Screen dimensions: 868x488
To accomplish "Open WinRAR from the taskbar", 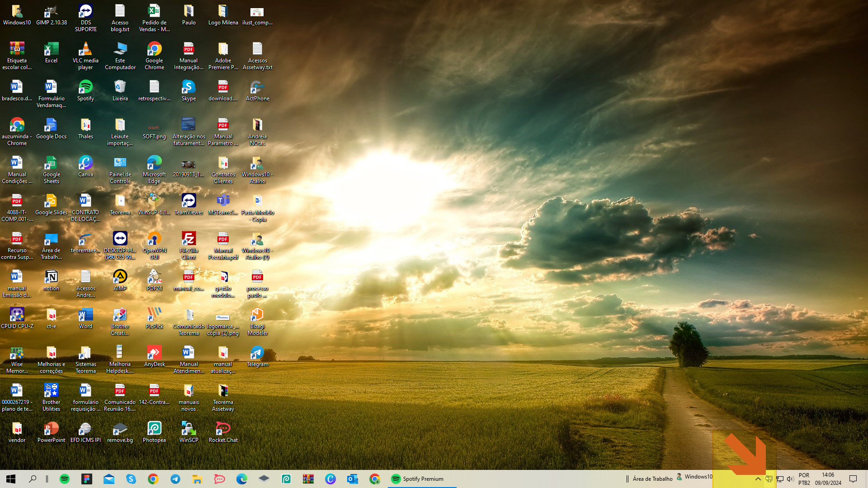I will pos(308,479).
